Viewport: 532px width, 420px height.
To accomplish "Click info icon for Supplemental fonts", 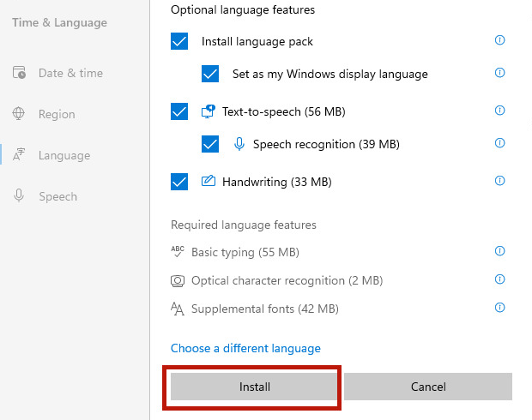I will (x=499, y=308).
